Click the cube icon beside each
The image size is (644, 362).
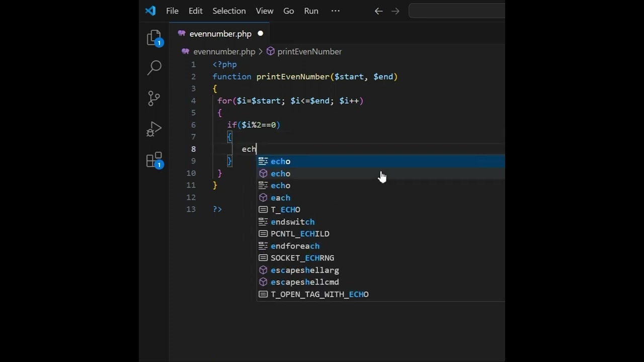(263, 198)
